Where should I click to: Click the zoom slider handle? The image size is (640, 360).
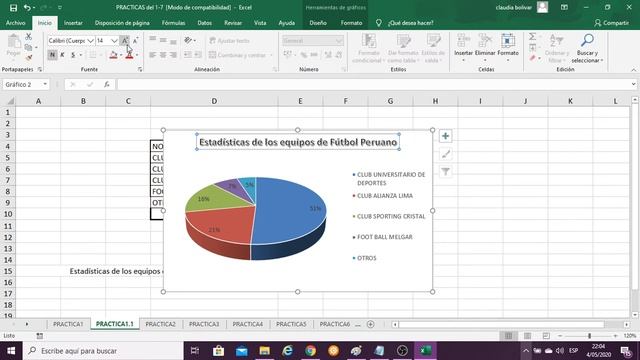tap(589, 336)
